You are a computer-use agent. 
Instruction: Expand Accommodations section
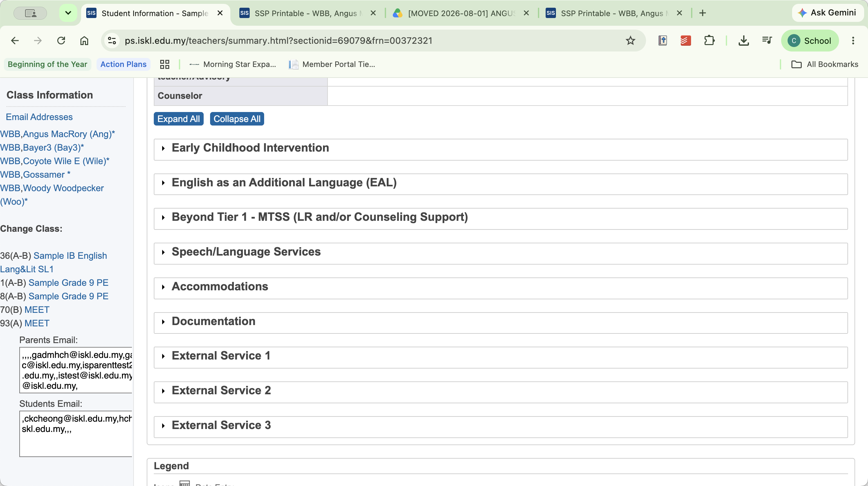(501, 288)
